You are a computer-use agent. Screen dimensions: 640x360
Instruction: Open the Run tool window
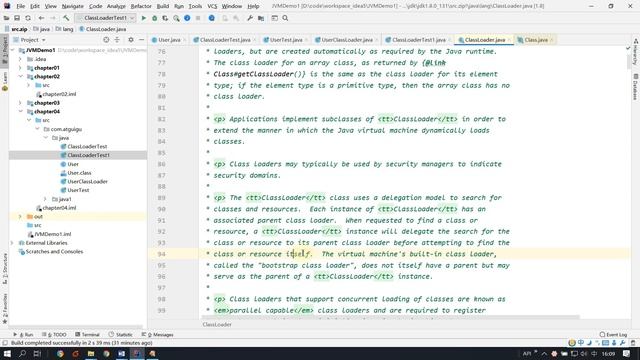tap(23, 335)
